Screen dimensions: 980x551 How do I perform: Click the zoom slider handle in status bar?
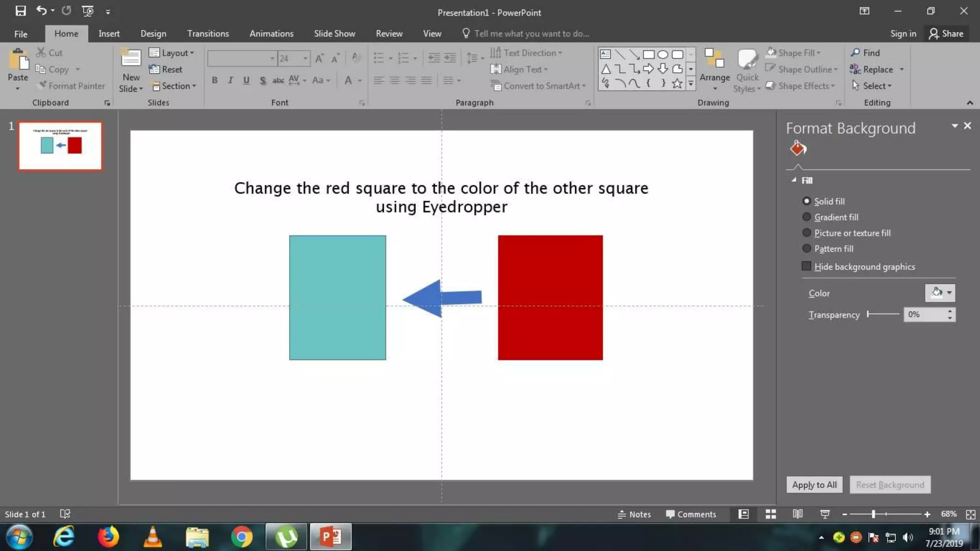pyautogui.click(x=873, y=514)
